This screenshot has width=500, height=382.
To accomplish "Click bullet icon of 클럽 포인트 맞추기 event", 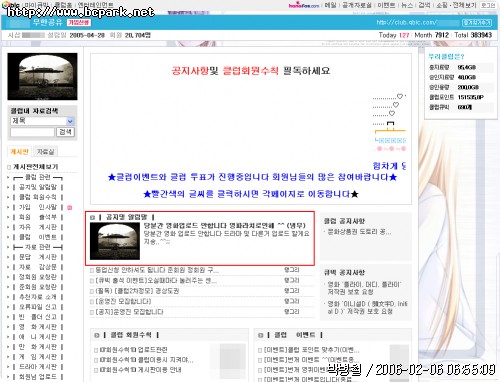I will 260,350.
